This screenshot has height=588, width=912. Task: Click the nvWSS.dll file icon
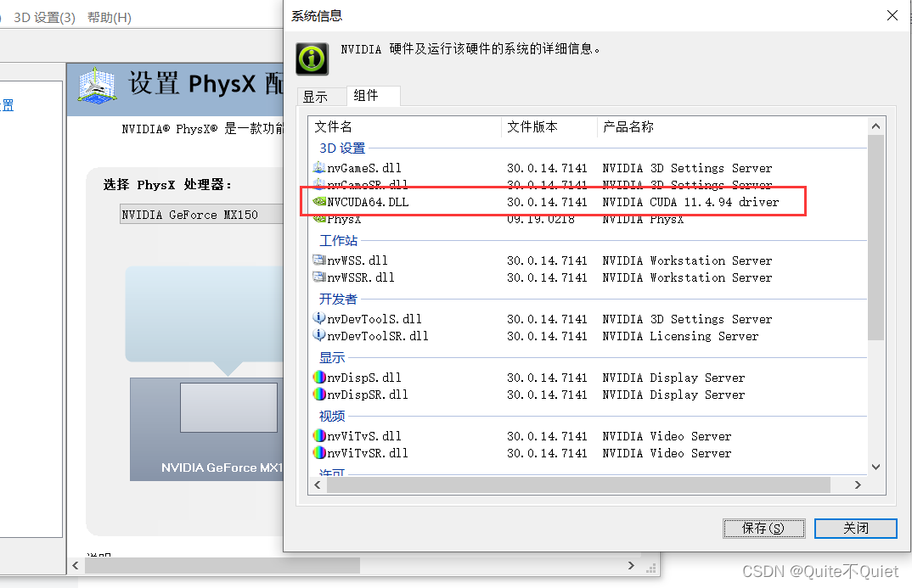(318, 260)
